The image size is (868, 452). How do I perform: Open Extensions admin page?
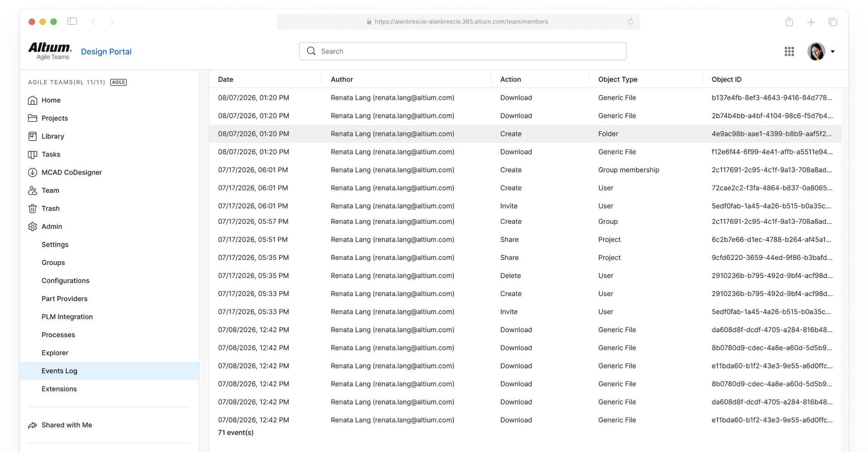click(59, 389)
